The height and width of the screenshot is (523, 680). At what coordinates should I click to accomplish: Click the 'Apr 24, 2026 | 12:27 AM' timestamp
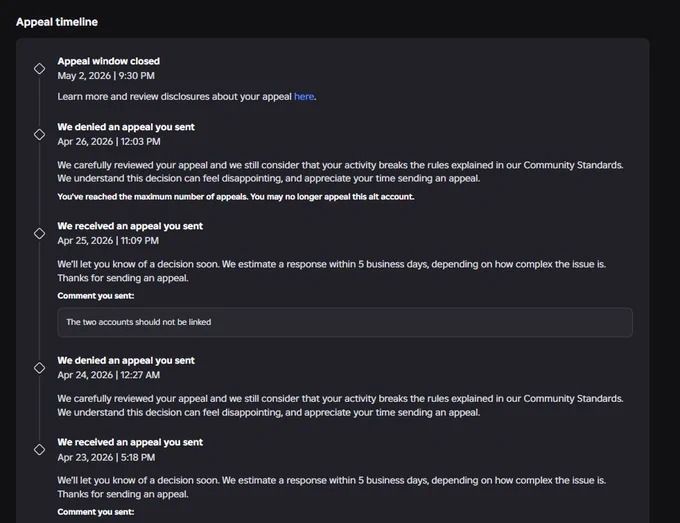click(x=108, y=375)
